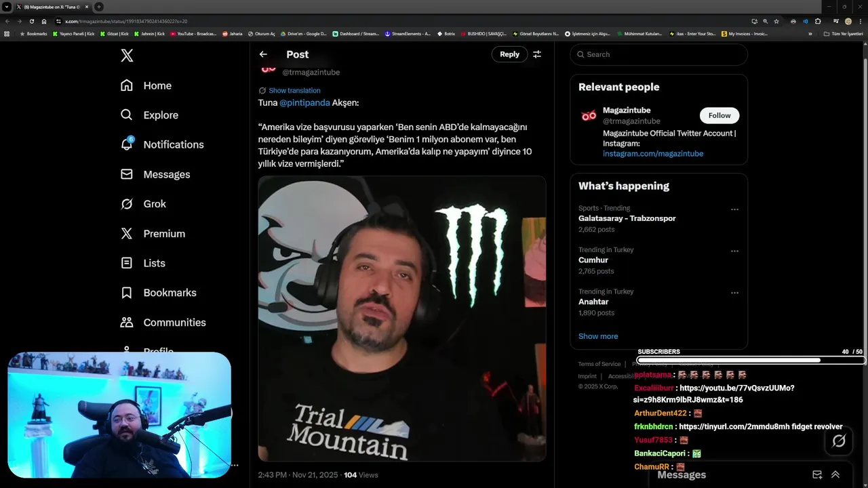This screenshot has width=868, height=488.
Task: Open Lists in the sidebar
Action: coord(142,263)
